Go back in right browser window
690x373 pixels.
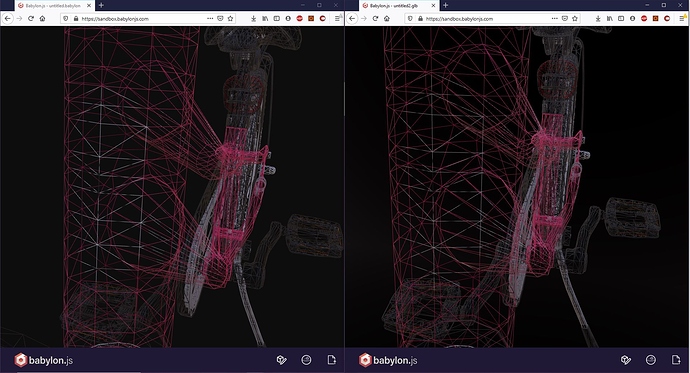[x=352, y=18]
